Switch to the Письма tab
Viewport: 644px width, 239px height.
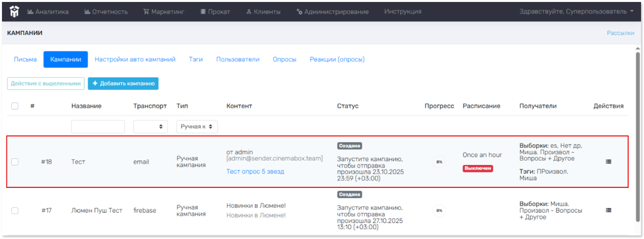click(x=25, y=60)
